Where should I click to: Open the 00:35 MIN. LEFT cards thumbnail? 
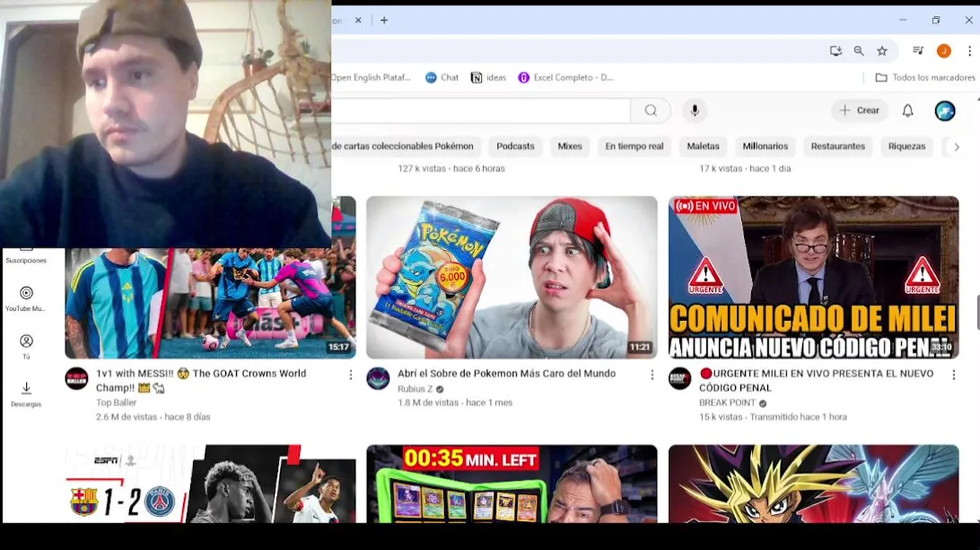pyautogui.click(x=511, y=484)
